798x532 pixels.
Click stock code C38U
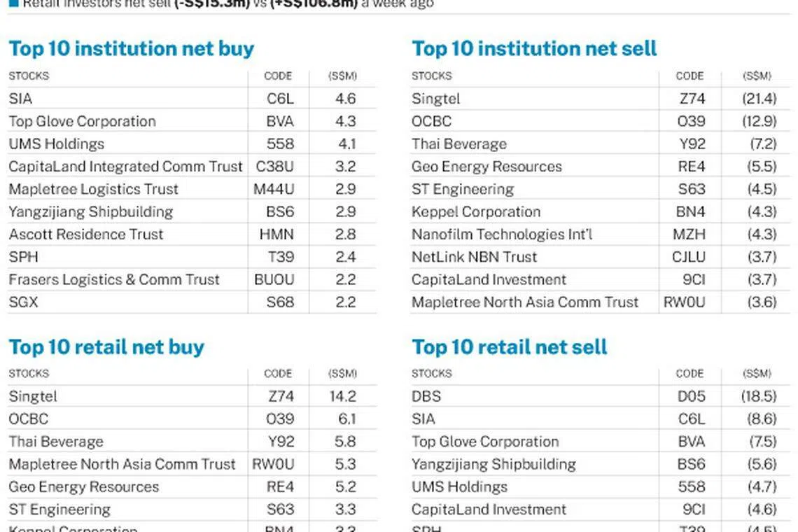(275, 167)
